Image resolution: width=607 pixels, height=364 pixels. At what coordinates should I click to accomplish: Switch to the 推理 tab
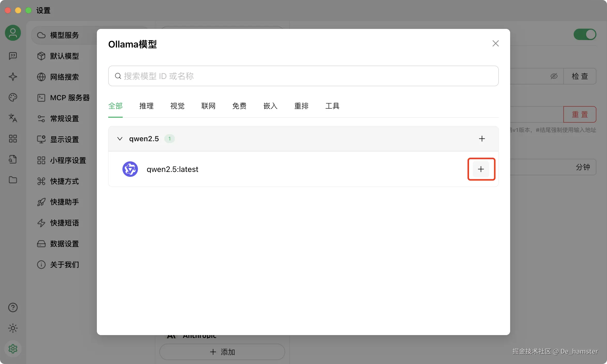point(146,106)
